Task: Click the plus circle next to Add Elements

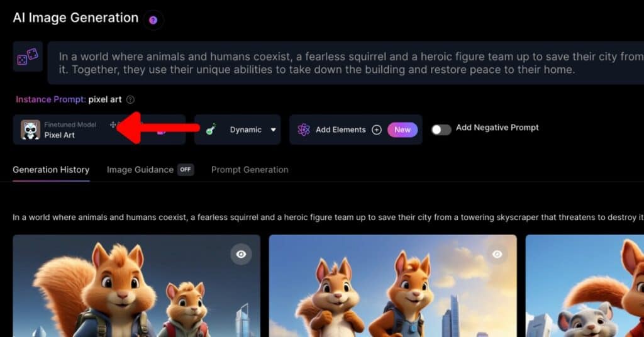Action: tap(377, 130)
